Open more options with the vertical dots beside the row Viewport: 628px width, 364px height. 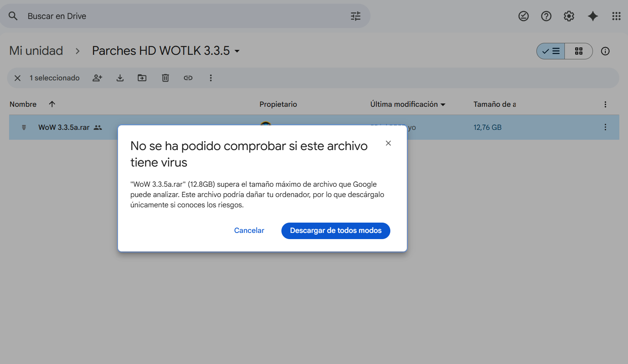(x=605, y=127)
